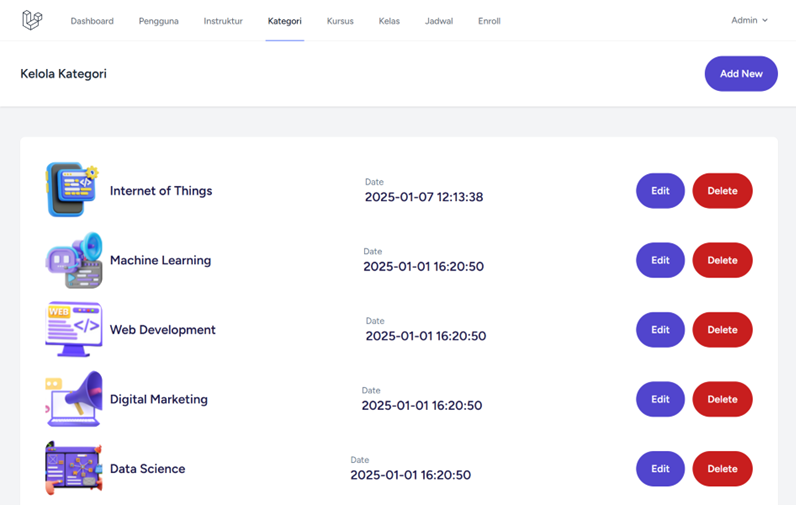Image resolution: width=796 pixels, height=505 pixels.
Task: Delete the Machine Learning category
Action: [722, 260]
